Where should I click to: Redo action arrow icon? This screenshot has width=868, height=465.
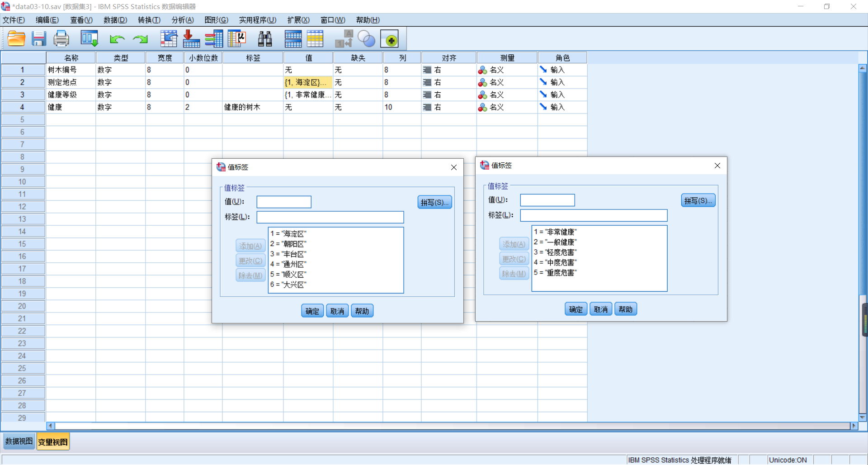140,39
